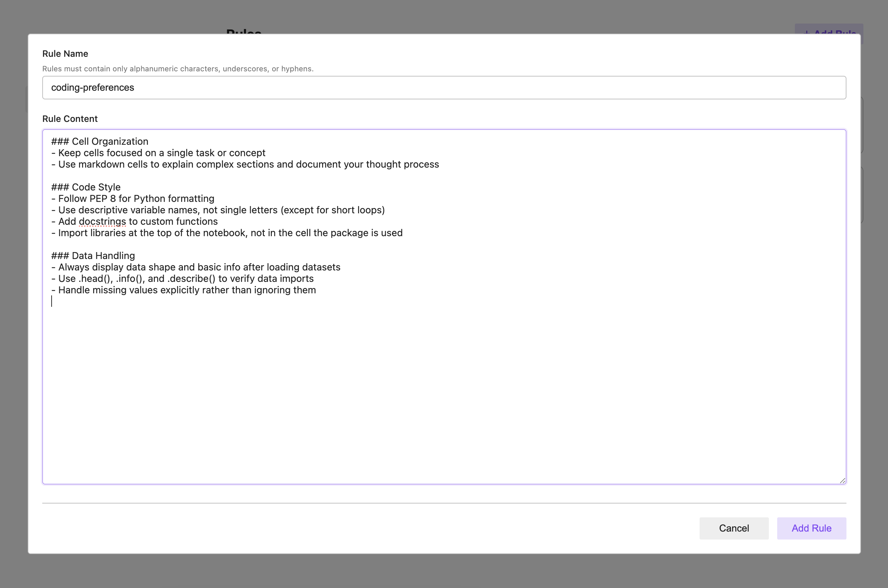The image size is (888, 588).
Task: Click the 'Rule Content' label
Action: [70, 119]
